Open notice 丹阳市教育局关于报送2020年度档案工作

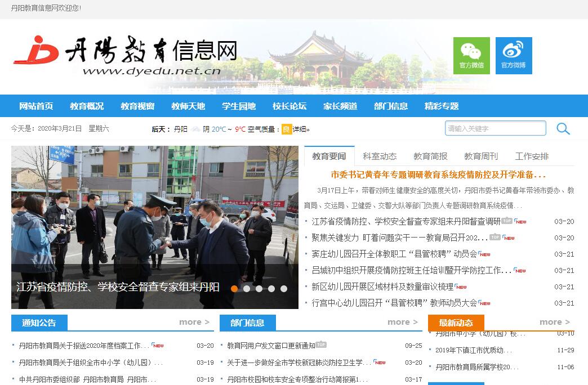(84, 346)
